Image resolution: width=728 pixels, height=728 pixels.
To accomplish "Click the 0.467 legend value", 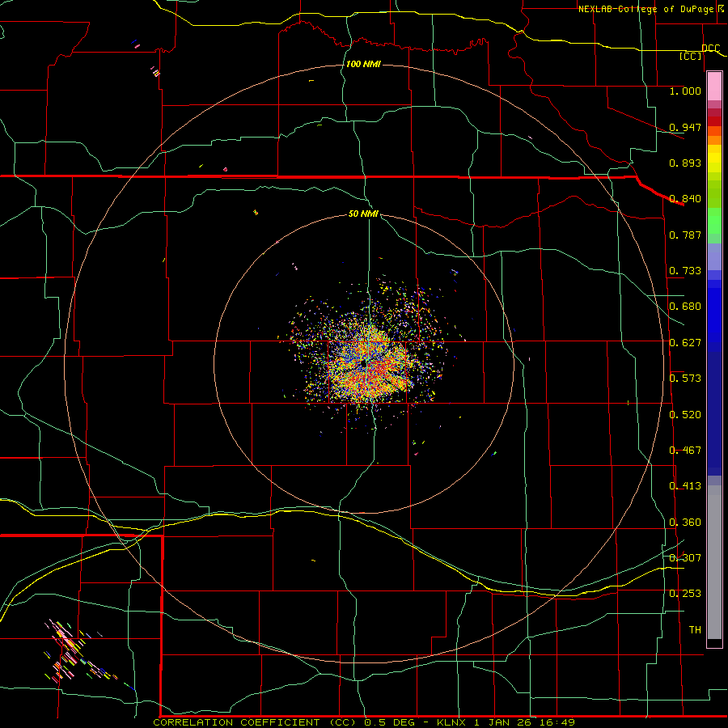I will [x=685, y=451].
